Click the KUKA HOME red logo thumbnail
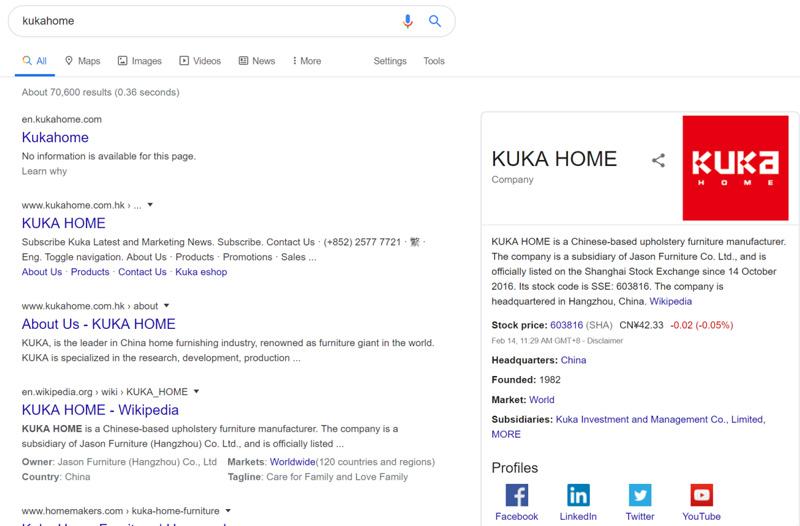800x526 pixels. tap(735, 168)
